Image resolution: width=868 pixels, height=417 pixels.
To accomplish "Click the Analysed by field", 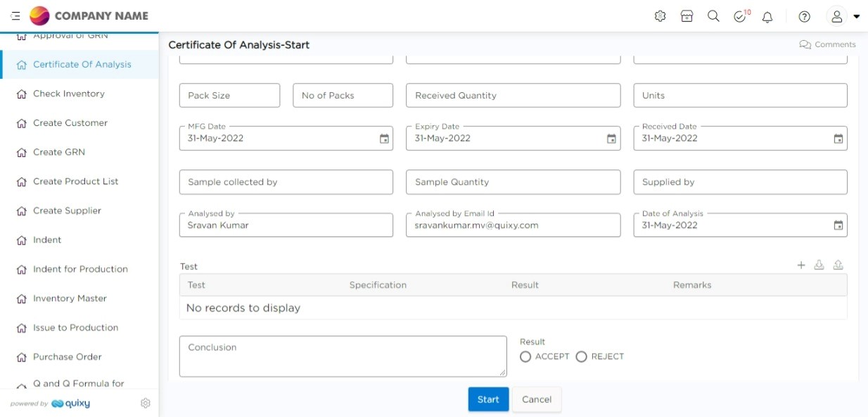I will pyautogui.click(x=286, y=225).
